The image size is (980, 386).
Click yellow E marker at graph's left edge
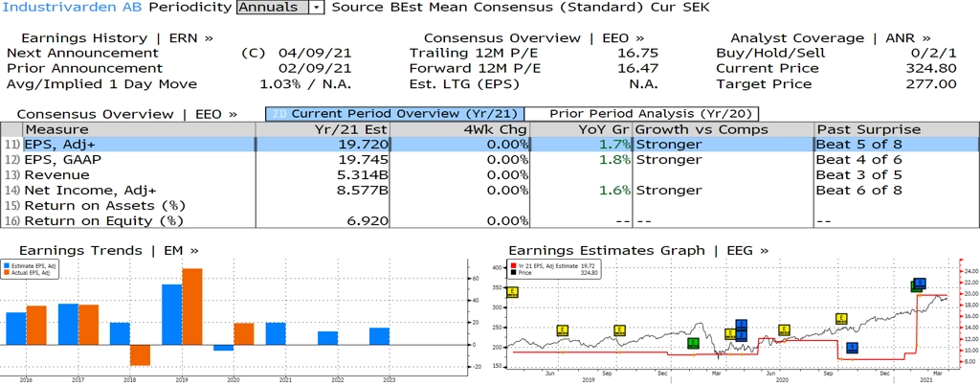[513, 291]
